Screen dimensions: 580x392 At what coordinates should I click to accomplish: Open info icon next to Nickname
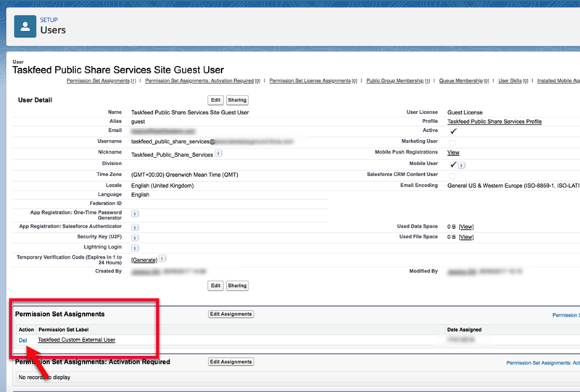point(219,153)
